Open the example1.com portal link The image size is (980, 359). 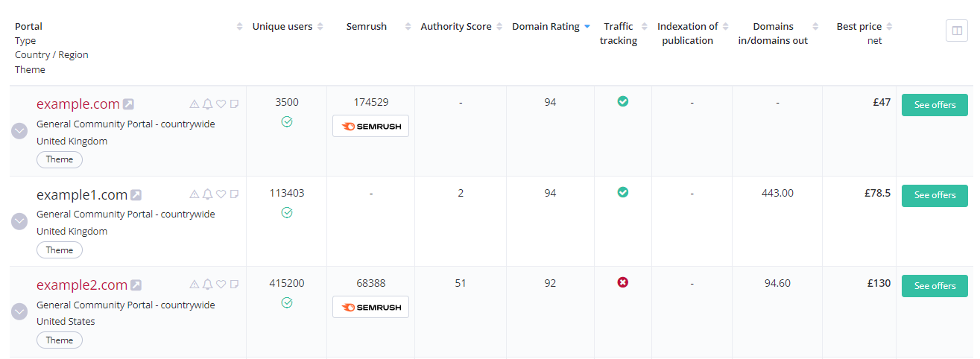click(x=82, y=195)
